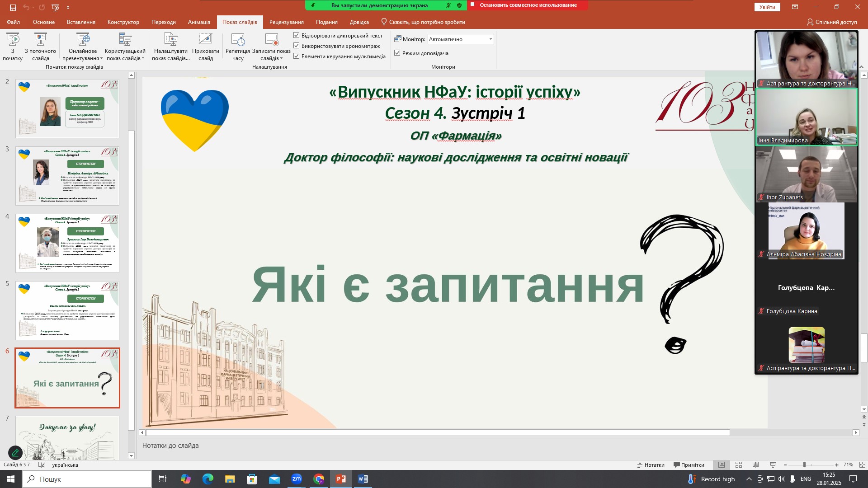Screen dimensions: 868x488
Task: Open Customize Quick Access Toolbar dropdown
Action: [68, 7]
